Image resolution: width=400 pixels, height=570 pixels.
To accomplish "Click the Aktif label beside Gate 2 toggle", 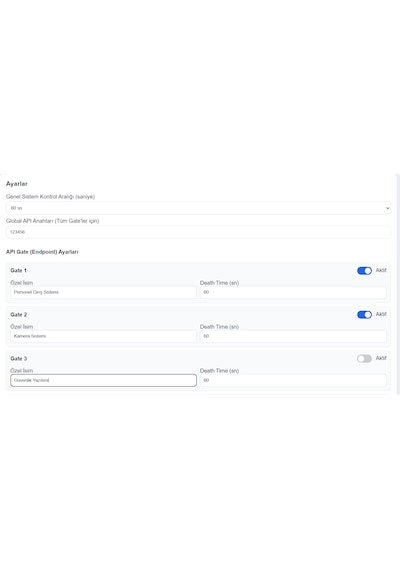I will coord(381,314).
